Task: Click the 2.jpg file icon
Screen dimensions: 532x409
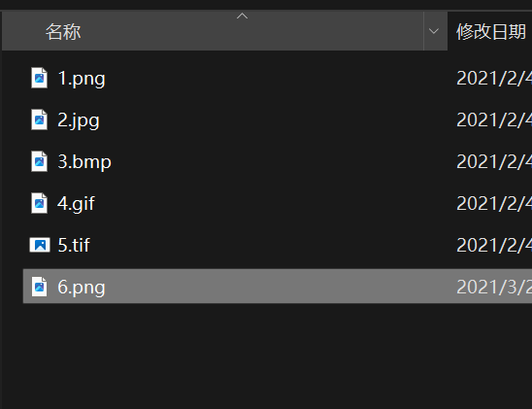Action: (40, 119)
